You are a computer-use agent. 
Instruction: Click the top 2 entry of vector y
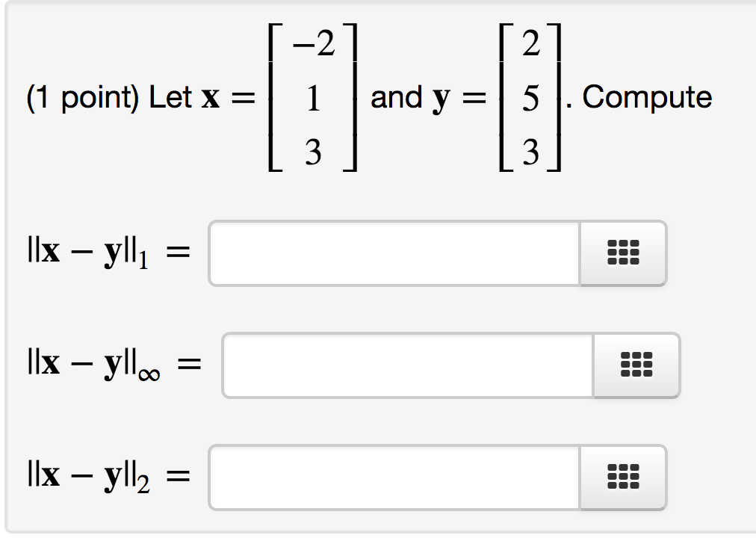pyautogui.click(x=531, y=43)
